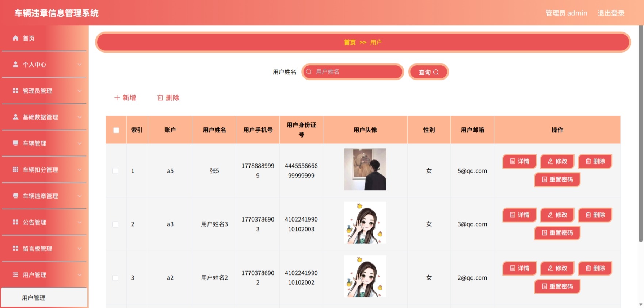The width and height of the screenshot is (644, 308).
Task: Select the 用户管理 submenu item
Action: pyautogui.click(x=44, y=298)
